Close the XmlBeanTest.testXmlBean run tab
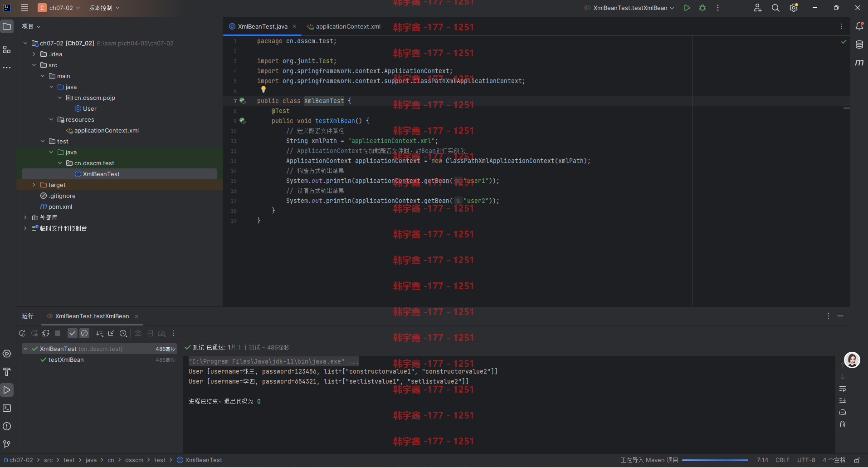 pyautogui.click(x=137, y=316)
